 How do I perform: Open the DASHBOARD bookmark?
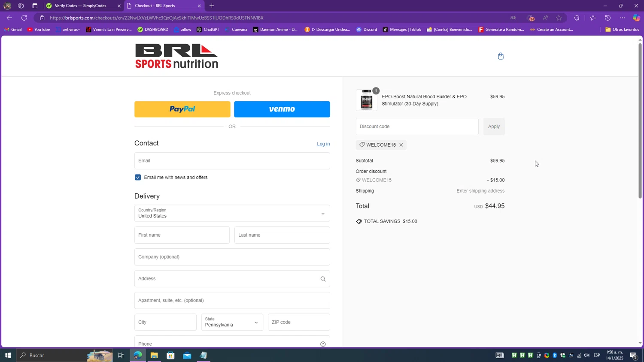(x=153, y=30)
